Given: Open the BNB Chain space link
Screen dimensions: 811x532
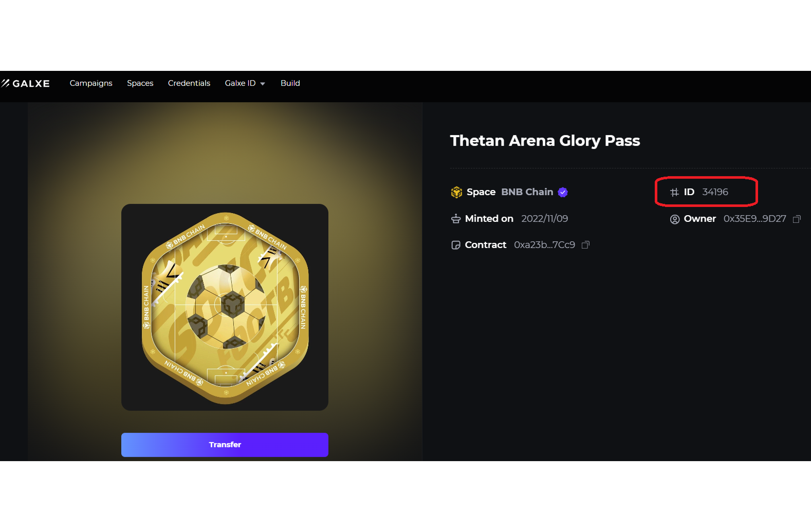Looking at the screenshot, I should (x=527, y=192).
